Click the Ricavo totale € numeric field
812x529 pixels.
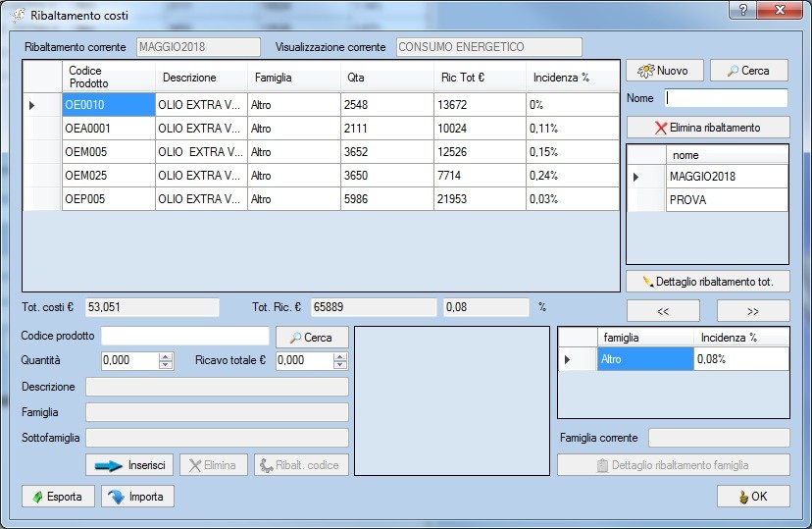pyautogui.click(x=304, y=360)
